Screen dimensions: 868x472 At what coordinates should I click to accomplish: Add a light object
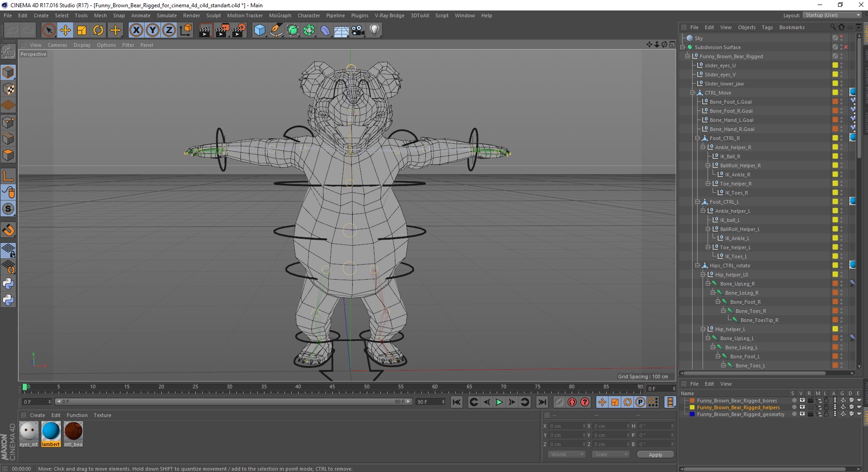374,30
